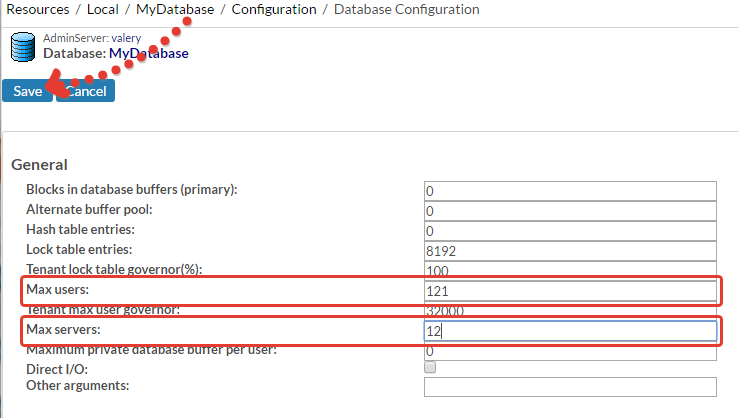Select the Hash table entries input
Viewport: 743px width, 418px height.
point(570,231)
